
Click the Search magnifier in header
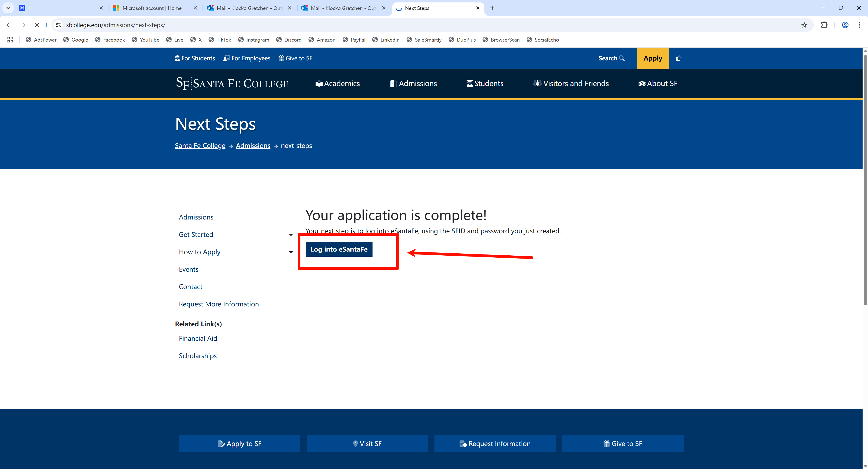611,58
